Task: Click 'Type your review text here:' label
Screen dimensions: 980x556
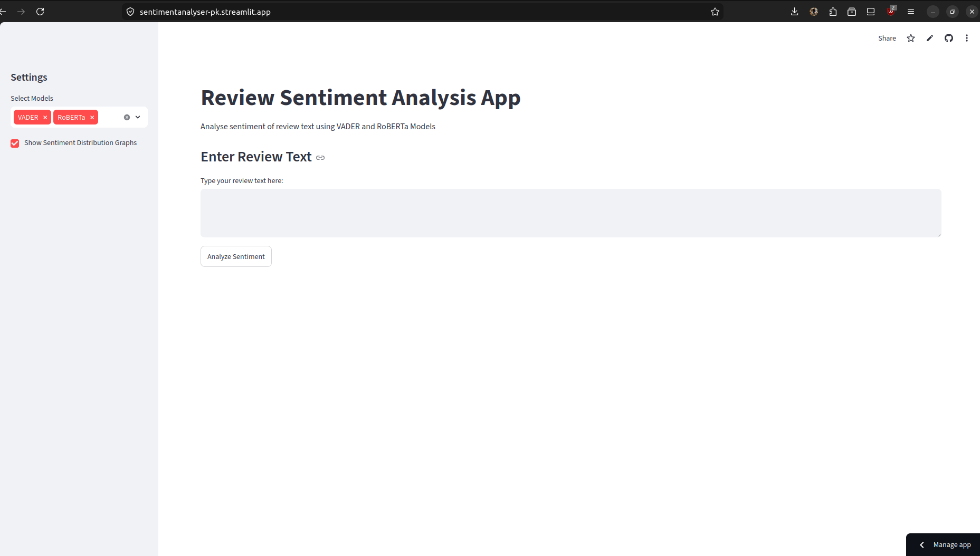Action: coord(242,180)
